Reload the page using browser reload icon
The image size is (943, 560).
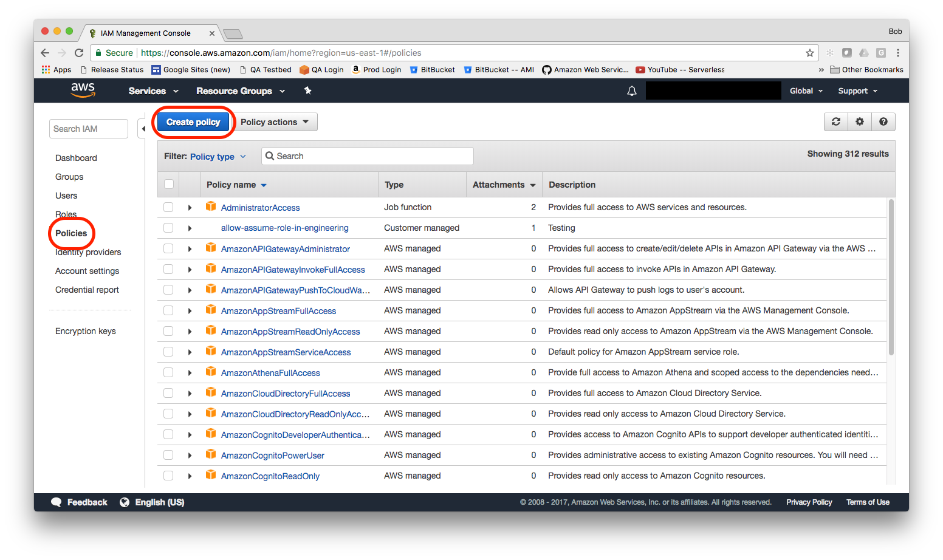pyautogui.click(x=79, y=53)
